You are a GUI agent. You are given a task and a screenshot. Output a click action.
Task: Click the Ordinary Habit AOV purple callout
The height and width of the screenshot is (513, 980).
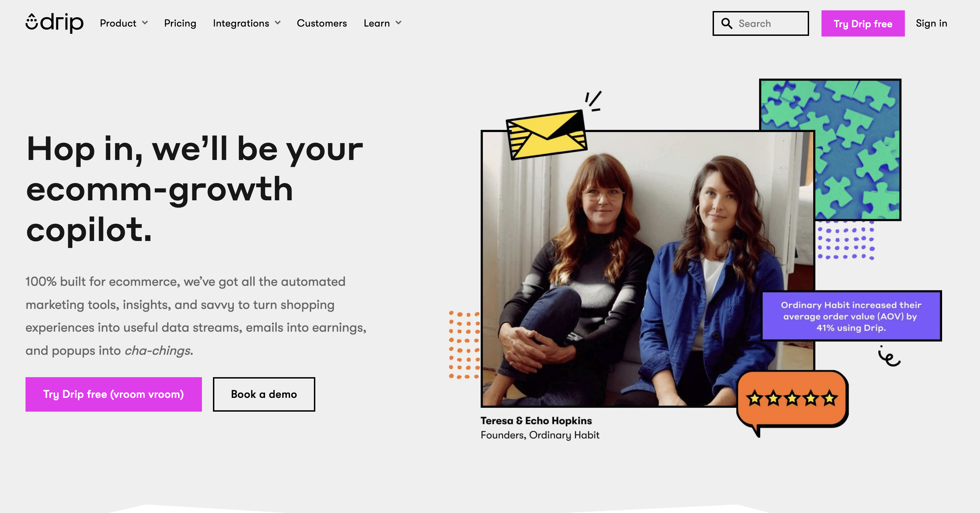851,316
